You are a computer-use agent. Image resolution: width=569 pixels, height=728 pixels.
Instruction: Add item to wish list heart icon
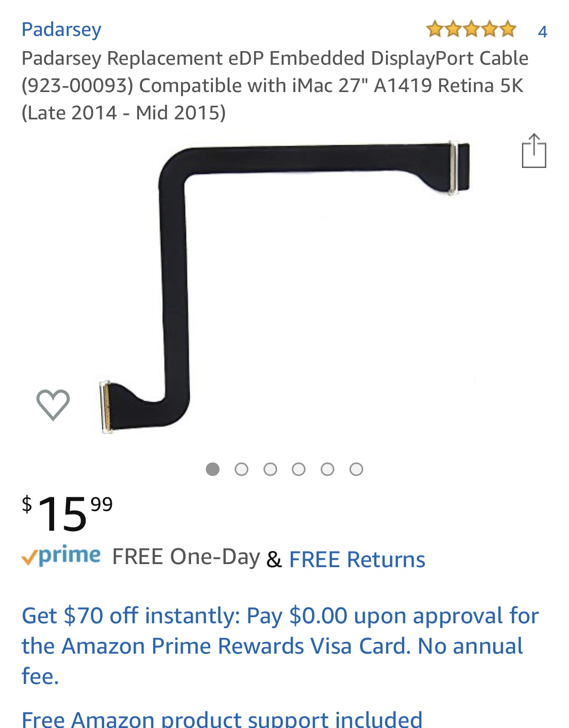pos(53,405)
